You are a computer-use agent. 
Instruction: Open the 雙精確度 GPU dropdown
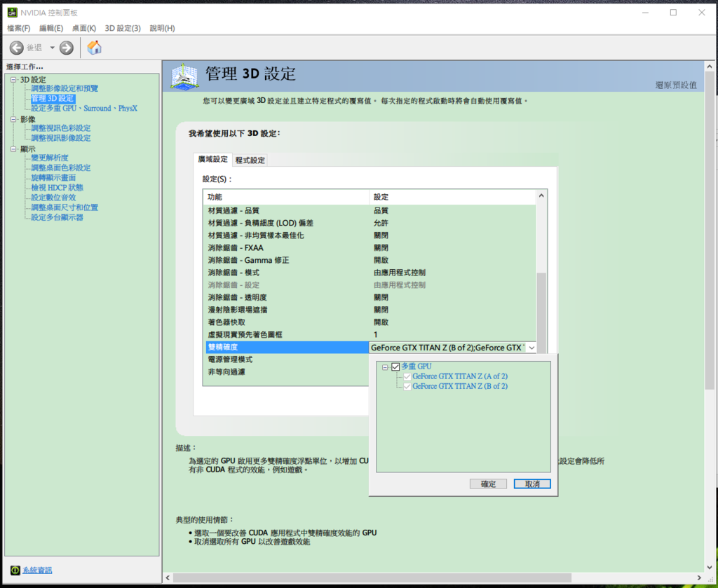(530, 348)
